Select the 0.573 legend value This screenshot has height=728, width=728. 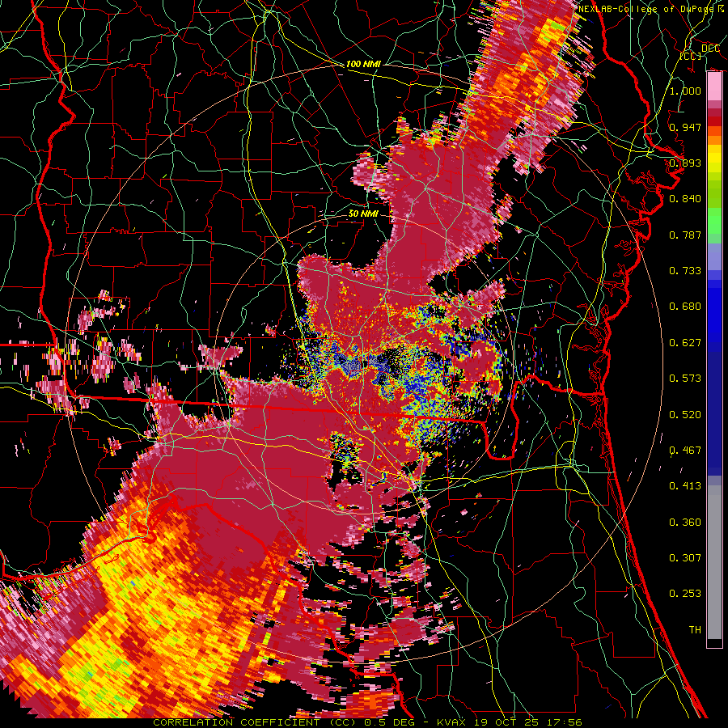click(685, 378)
